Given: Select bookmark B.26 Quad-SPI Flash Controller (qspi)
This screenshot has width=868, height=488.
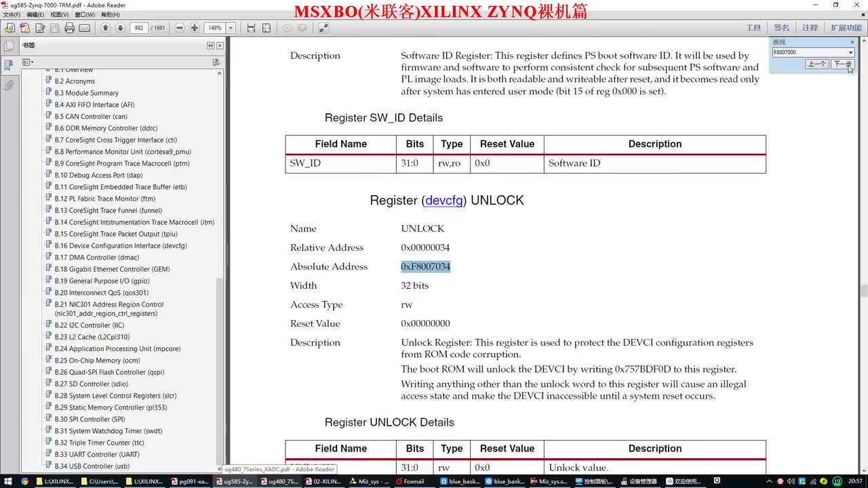Looking at the screenshot, I should [109, 372].
